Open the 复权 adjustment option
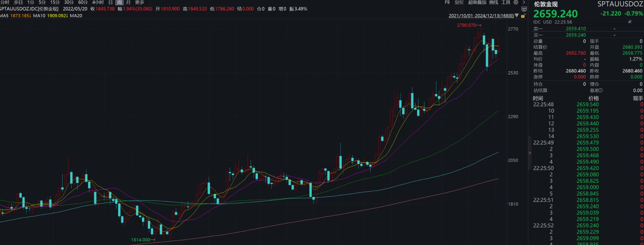Viewport: 644px width, 245px height. pos(459,2)
